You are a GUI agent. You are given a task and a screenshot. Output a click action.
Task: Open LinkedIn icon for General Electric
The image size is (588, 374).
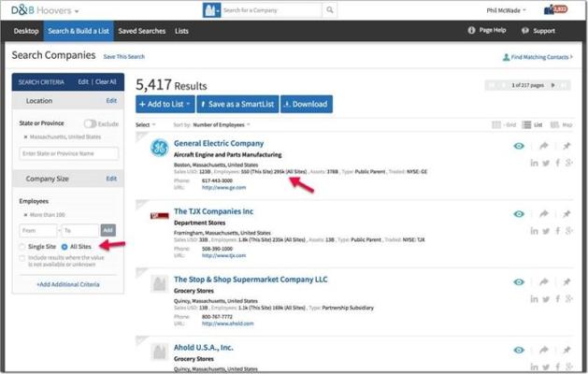coord(535,163)
